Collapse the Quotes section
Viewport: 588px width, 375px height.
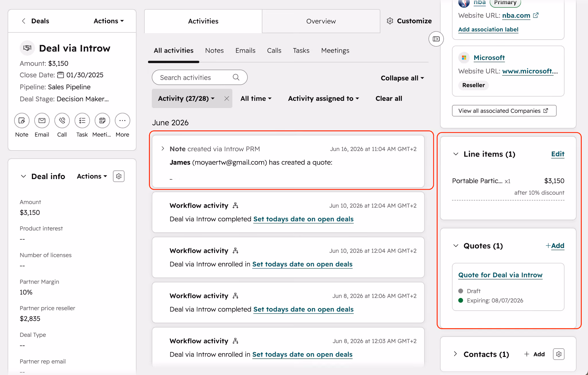pyautogui.click(x=456, y=246)
